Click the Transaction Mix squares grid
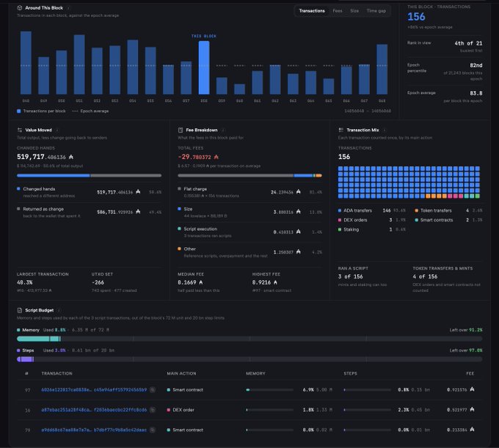This screenshot has height=448, width=499. [x=409, y=183]
